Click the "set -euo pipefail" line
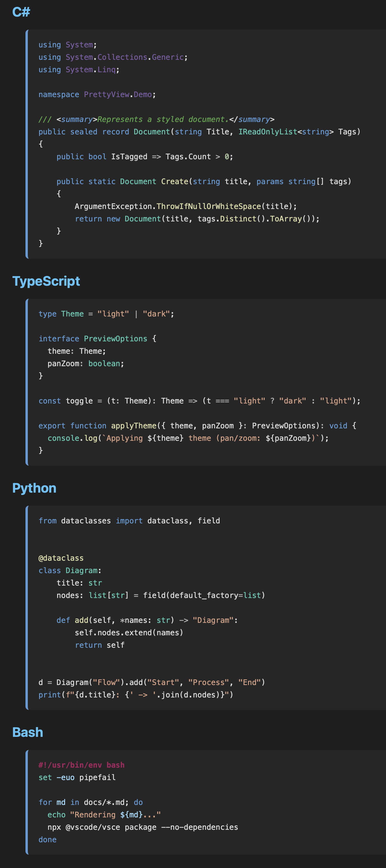The height and width of the screenshot is (868, 386). tap(77, 778)
